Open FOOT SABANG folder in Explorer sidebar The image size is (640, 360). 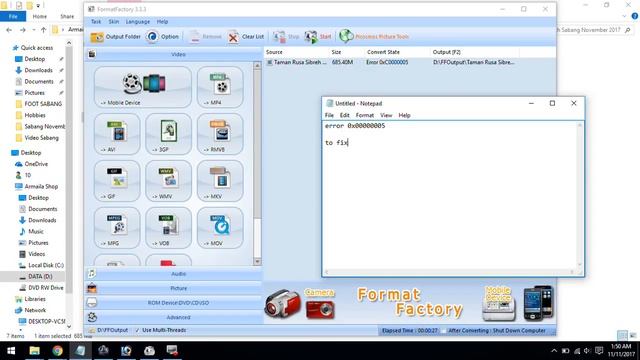43,104
